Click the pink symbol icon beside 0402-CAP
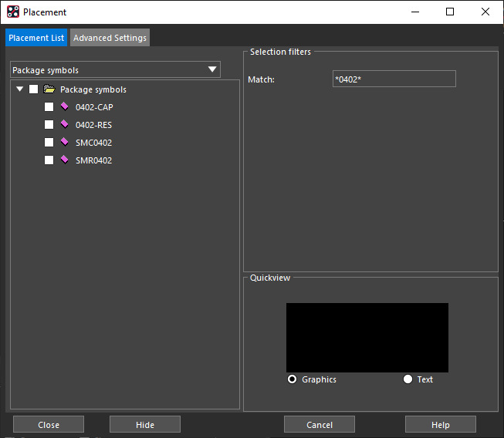 click(65, 106)
